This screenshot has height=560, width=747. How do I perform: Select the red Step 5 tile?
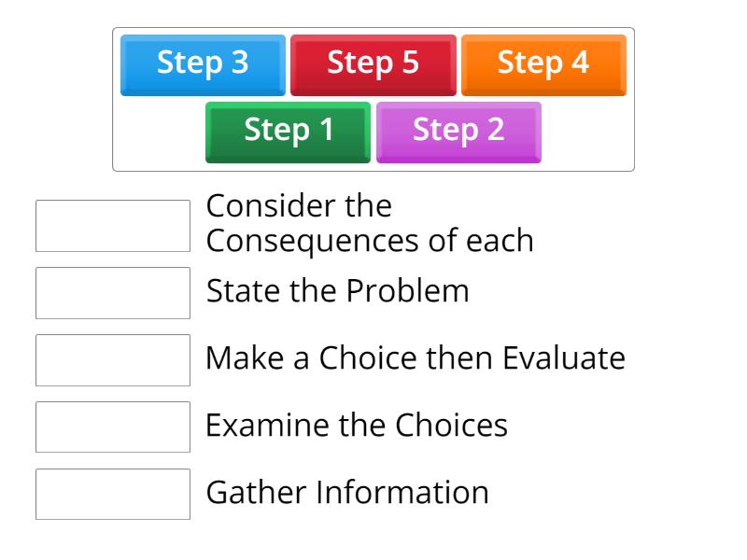[373, 64]
